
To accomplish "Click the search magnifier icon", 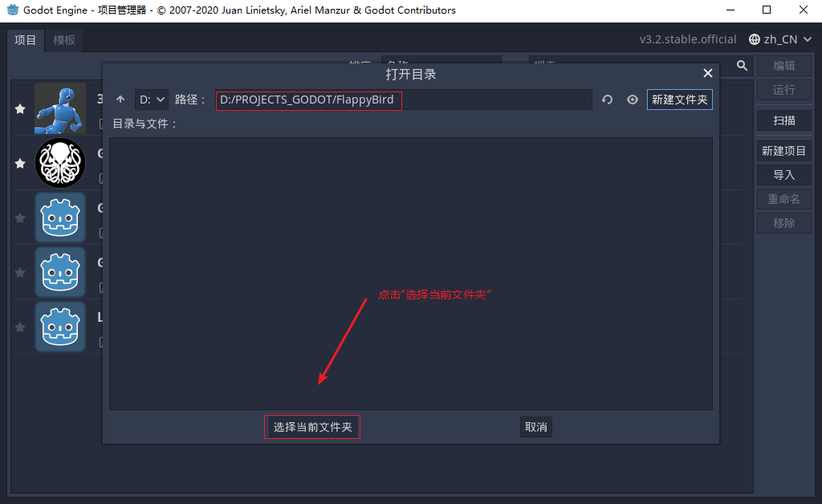I will coord(742,66).
